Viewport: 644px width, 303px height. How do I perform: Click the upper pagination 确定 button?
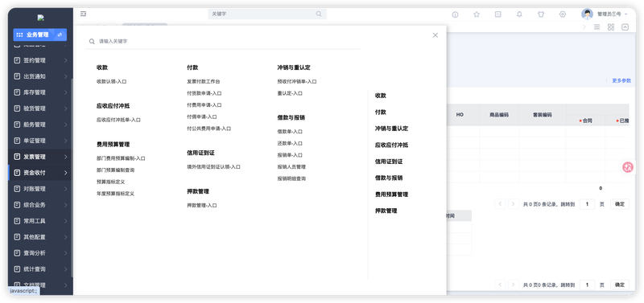pyautogui.click(x=619, y=204)
